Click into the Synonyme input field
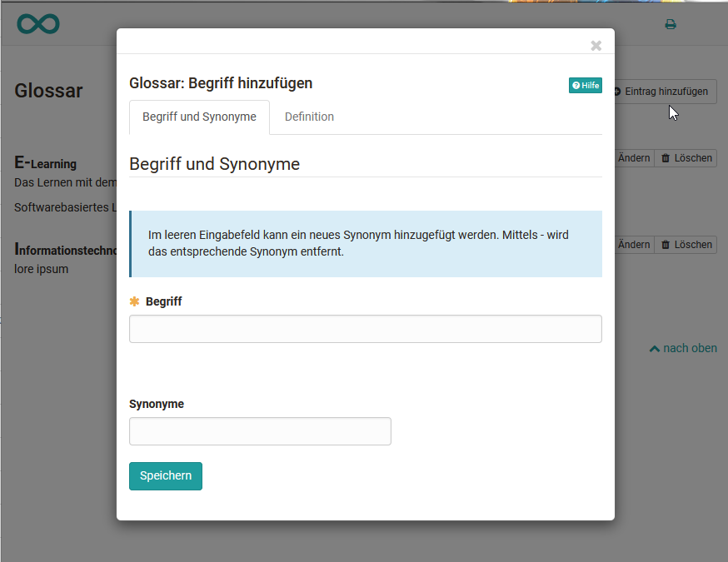 tap(260, 431)
